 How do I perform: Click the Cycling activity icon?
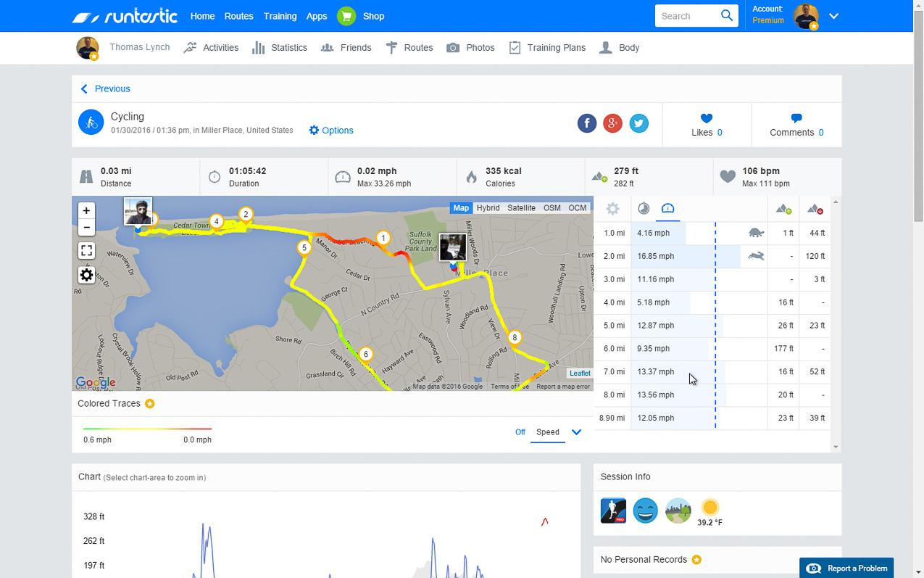(x=91, y=123)
